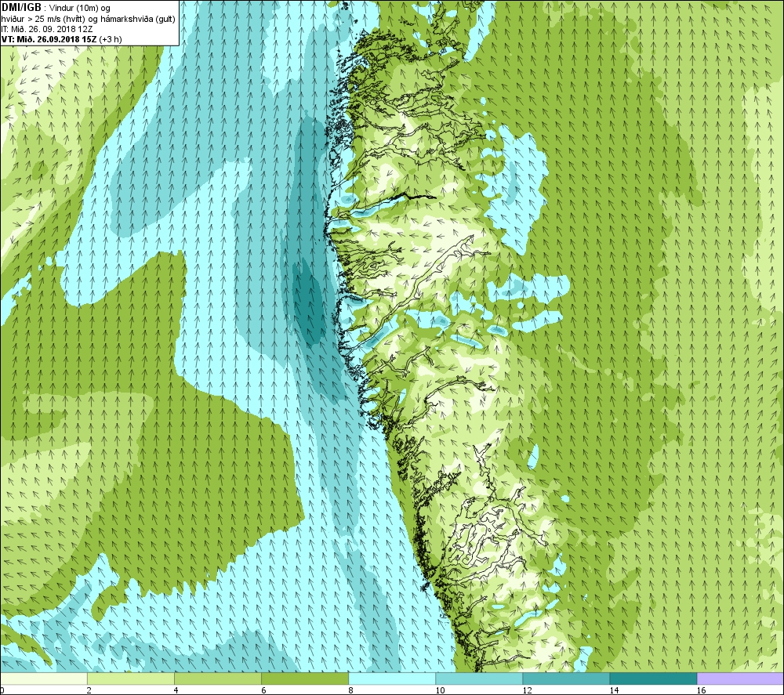Click the legend scale label "8"
784x695 pixels.
click(350, 690)
